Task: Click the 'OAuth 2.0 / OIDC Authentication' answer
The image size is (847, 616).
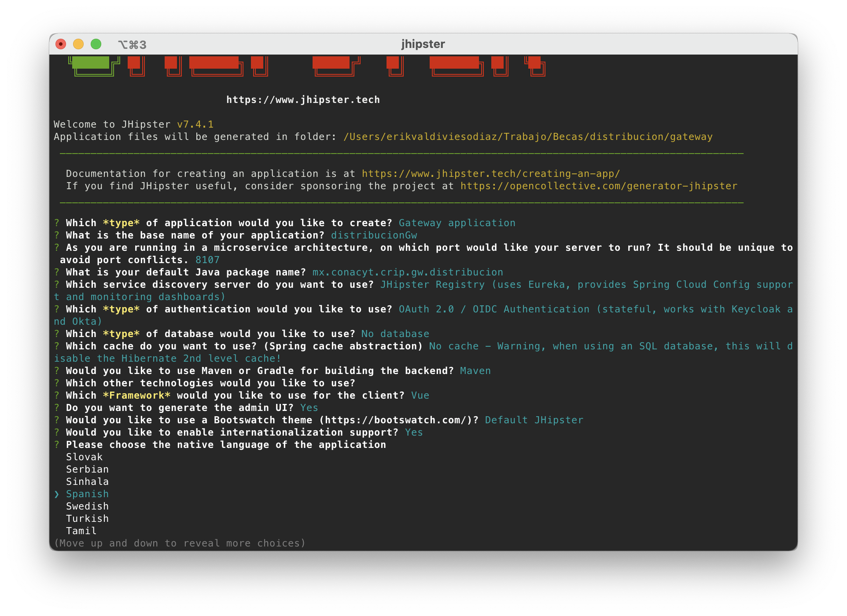Action: coord(494,309)
